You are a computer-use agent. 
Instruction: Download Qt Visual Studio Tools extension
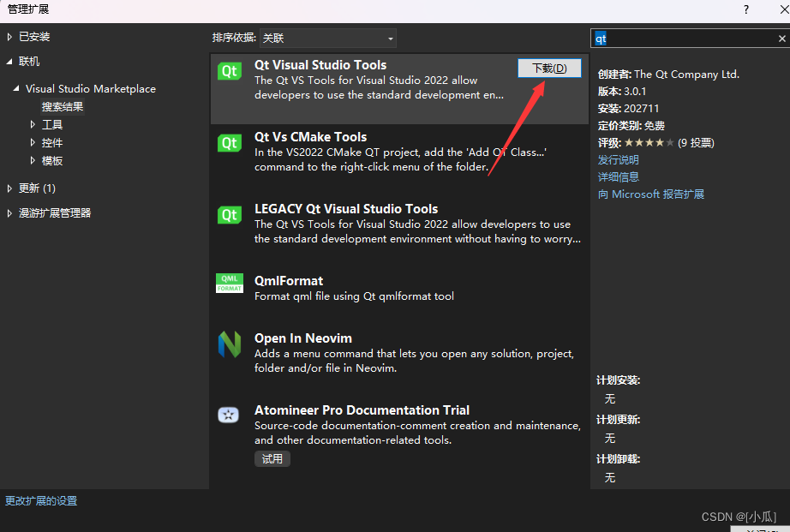(x=549, y=68)
